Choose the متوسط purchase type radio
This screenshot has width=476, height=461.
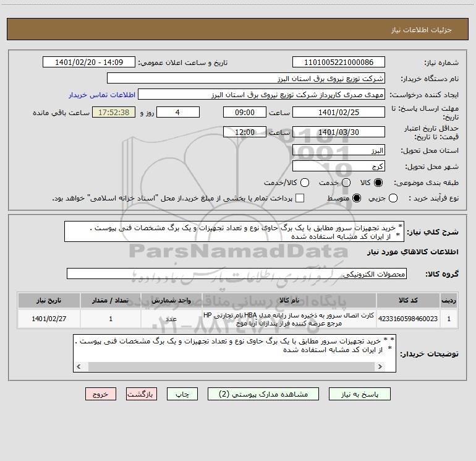357,198
